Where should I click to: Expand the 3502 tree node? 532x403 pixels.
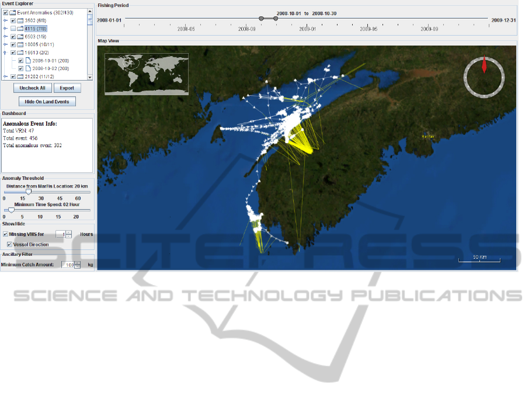[5, 20]
